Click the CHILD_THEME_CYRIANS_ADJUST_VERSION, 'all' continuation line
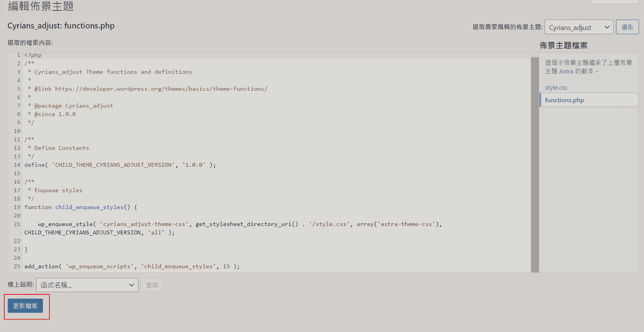 pos(100,233)
